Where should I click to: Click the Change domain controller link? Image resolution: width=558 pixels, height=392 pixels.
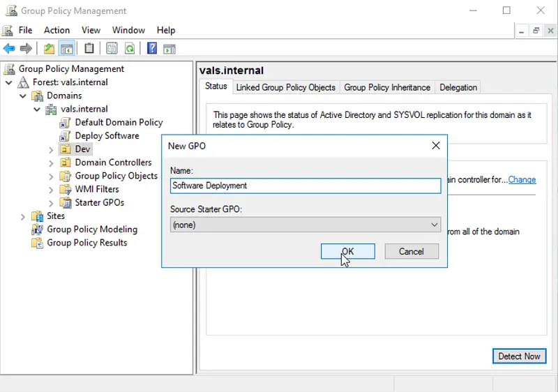(x=522, y=180)
